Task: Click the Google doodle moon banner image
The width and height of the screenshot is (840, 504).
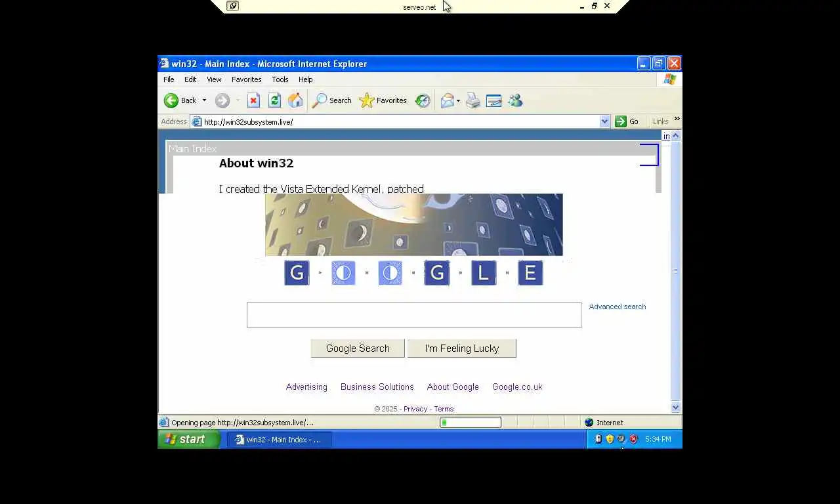Action: 413,224
